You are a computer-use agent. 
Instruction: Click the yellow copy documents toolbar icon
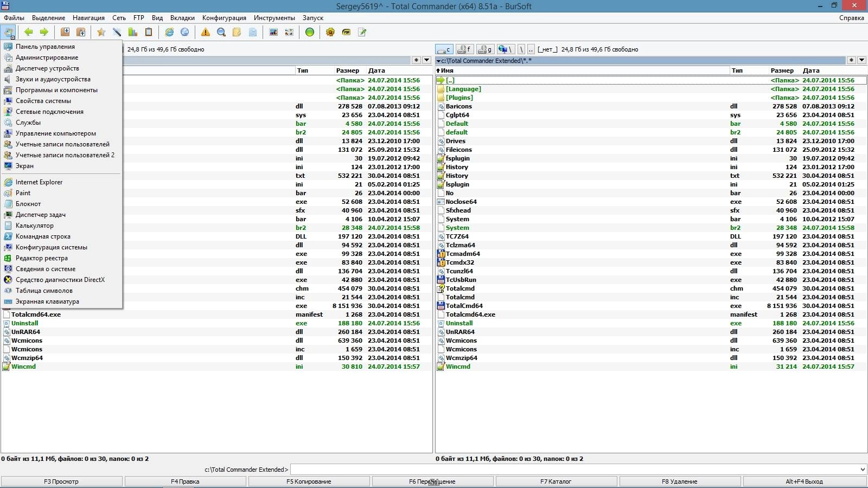237,32
